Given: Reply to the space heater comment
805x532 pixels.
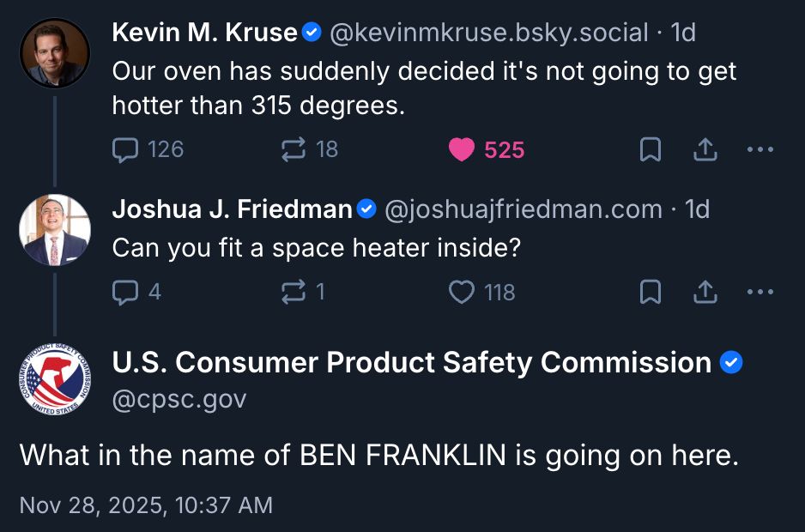Looking at the screenshot, I should point(125,293).
